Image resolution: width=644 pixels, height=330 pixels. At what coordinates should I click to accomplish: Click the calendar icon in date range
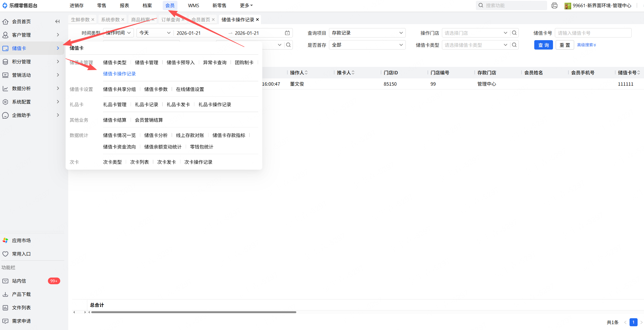click(x=287, y=33)
